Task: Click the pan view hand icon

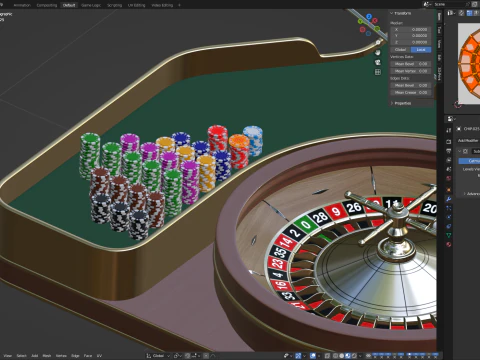Action: pos(378,53)
